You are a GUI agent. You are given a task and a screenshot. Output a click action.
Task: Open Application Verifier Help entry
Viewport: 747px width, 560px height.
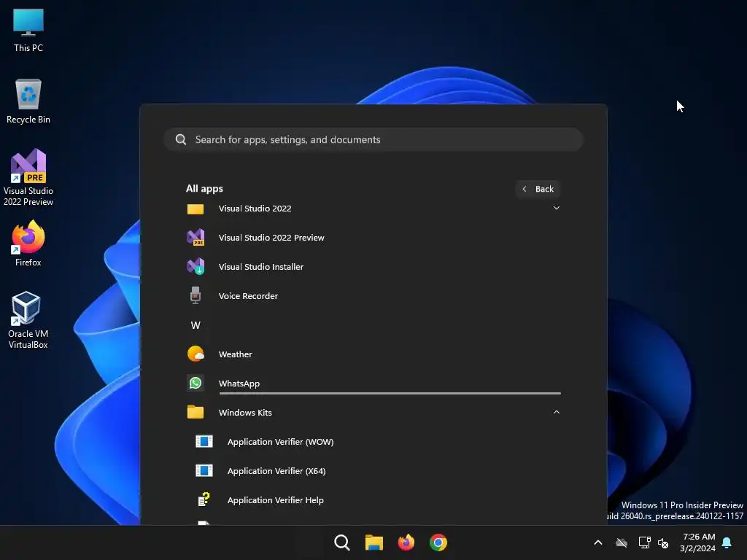pyautogui.click(x=275, y=500)
